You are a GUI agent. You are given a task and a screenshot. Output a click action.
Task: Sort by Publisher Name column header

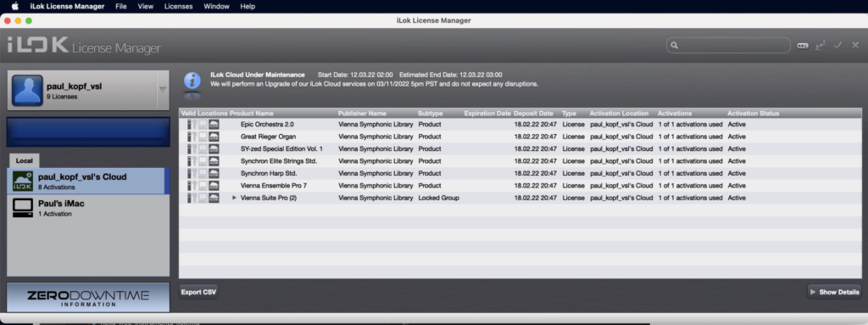(362, 113)
